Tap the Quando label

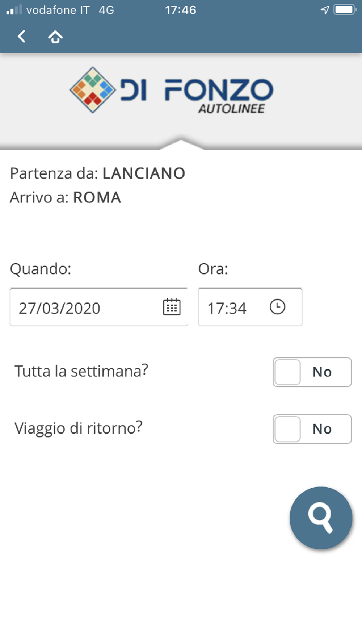click(x=41, y=269)
